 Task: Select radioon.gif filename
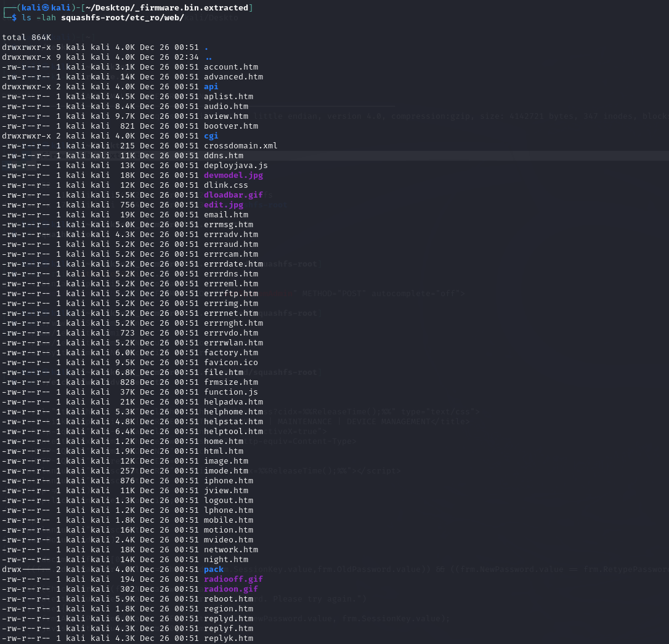click(x=231, y=589)
